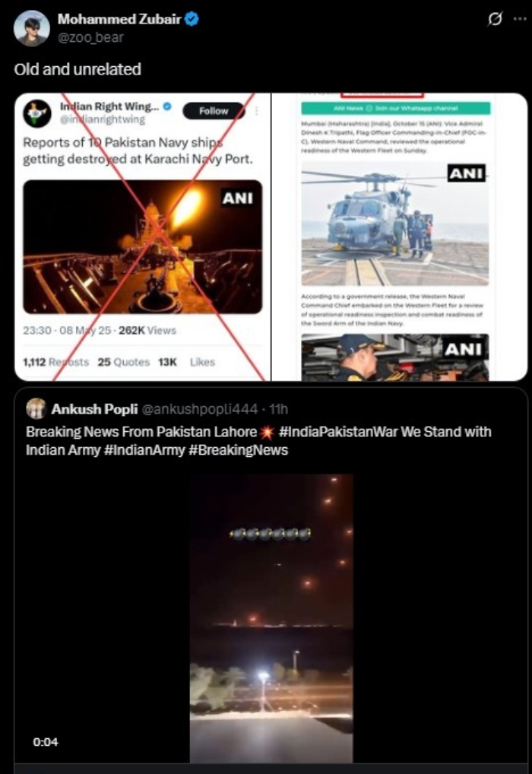Click the 'Old and unrelated' tweet text

78,69
